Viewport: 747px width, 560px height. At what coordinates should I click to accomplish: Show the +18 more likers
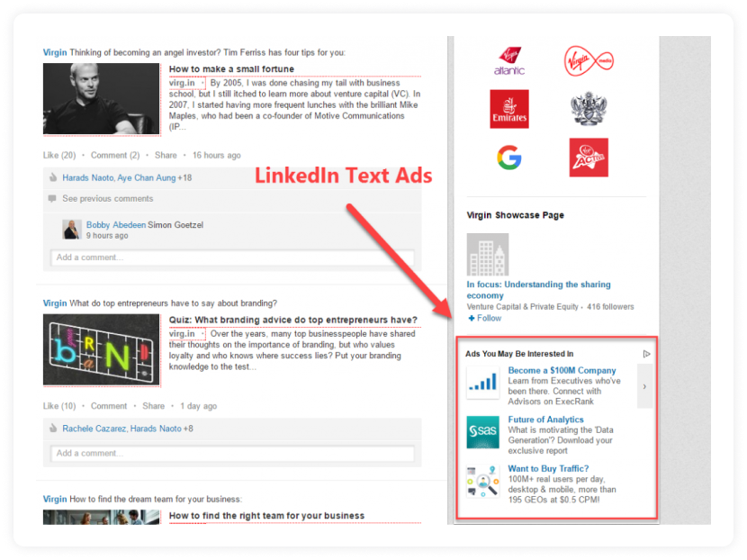pos(184,177)
